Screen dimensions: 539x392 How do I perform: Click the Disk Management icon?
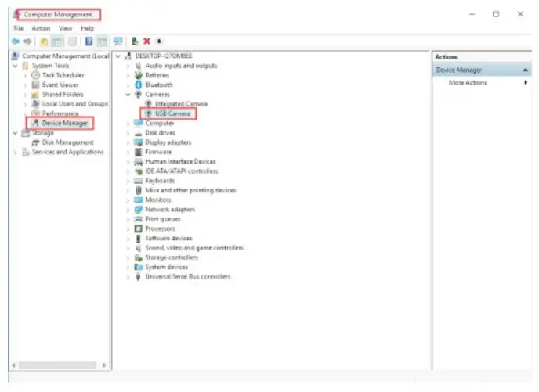(35, 142)
